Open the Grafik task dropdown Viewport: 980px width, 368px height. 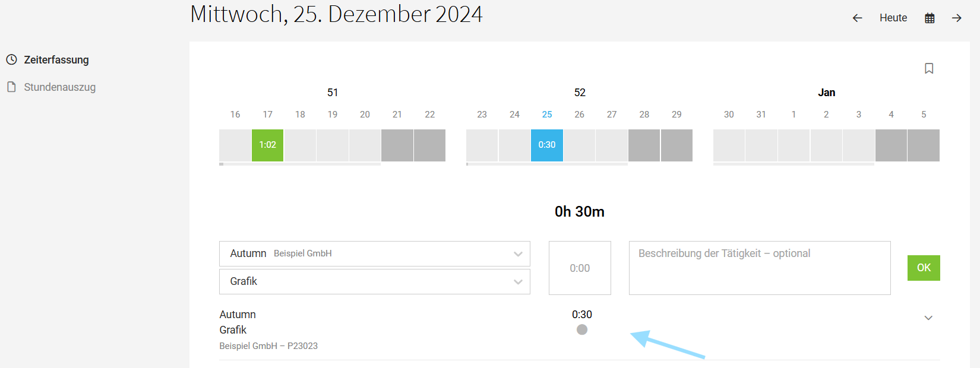pyautogui.click(x=374, y=281)
